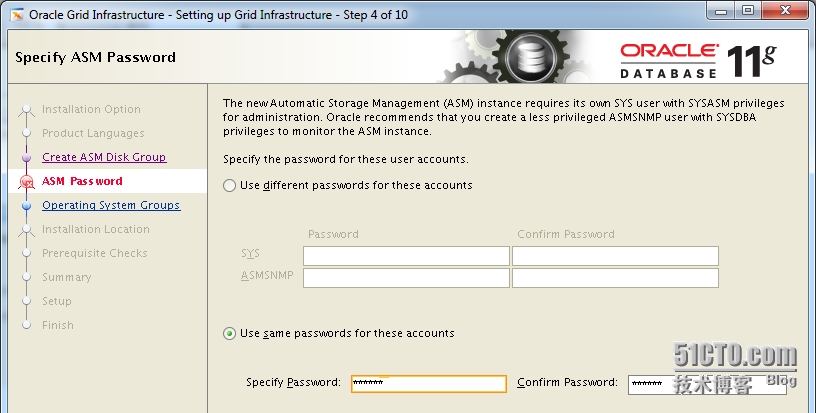Go to Operating System Groups step
The image size is (816, 413).
111,205
